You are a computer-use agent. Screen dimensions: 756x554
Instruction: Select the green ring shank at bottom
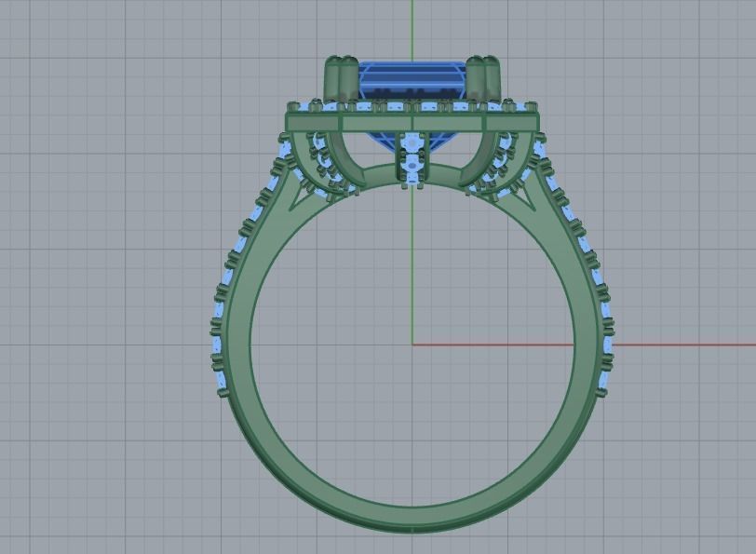tap(412, 519)
